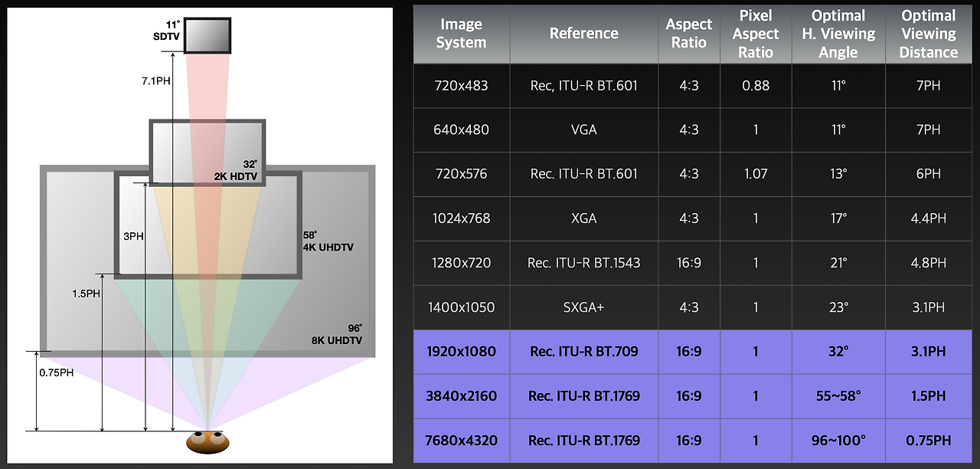
Task: Click the 8K UHDTV label in diagram
Action: coord(338,334)
